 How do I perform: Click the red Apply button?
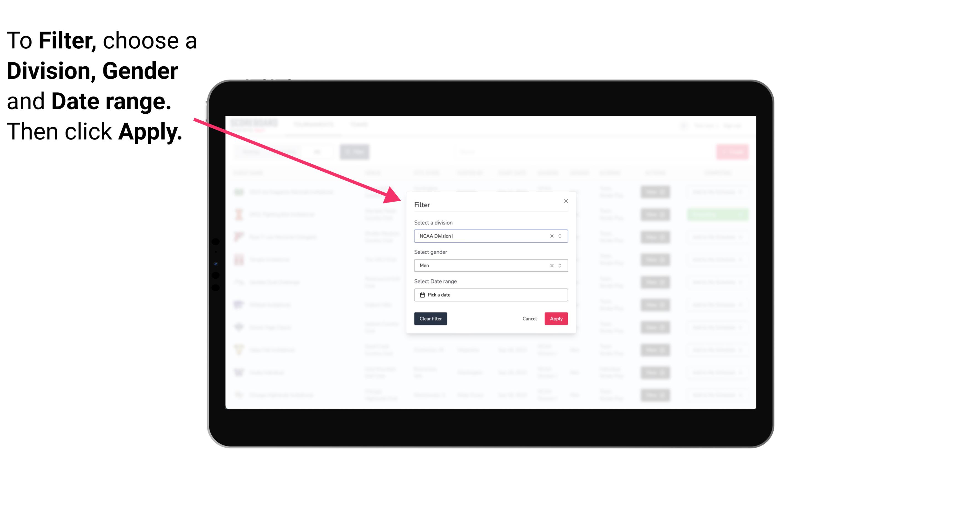[x=556, y=319]
